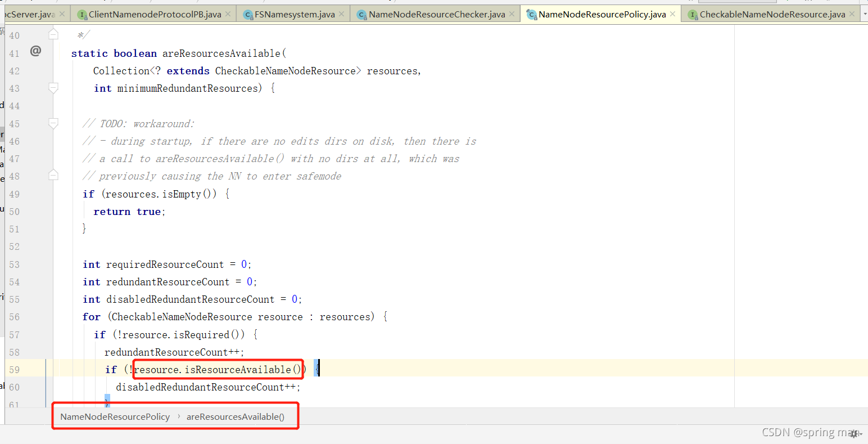Click resource.isResourceAvailable() on line 59
868x444 pixels.
point(218,370)
